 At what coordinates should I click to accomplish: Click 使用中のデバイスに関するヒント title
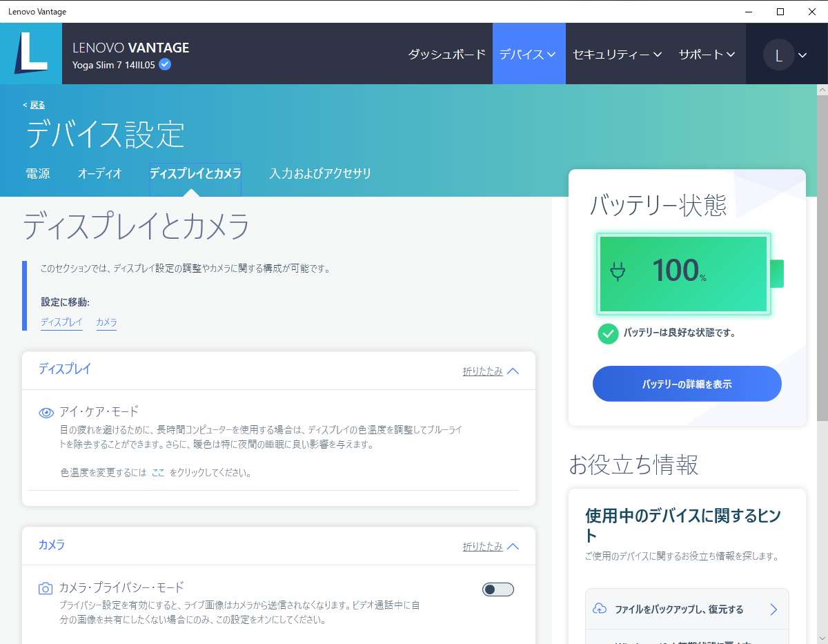tap(683, 525)
